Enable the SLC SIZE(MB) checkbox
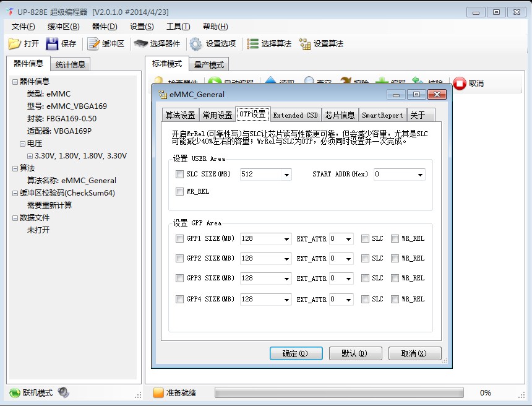This screenshot has height=406, width=532. point(179,174)
